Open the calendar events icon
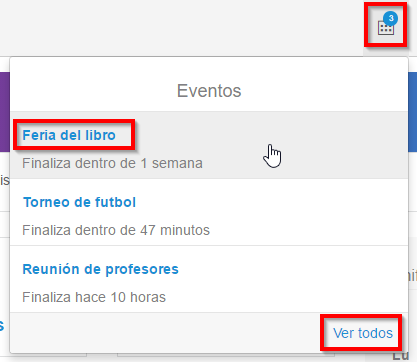The width and height of the screenshot is (417, 362). [386, 27]
